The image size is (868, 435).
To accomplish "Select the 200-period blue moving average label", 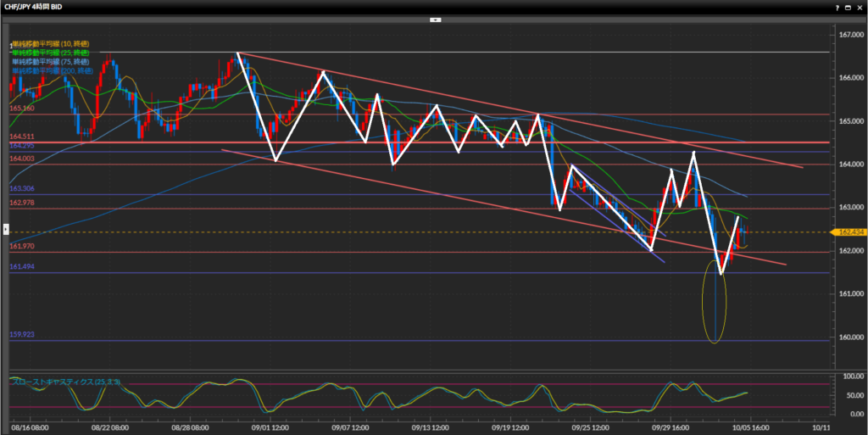I will (51, 71).
